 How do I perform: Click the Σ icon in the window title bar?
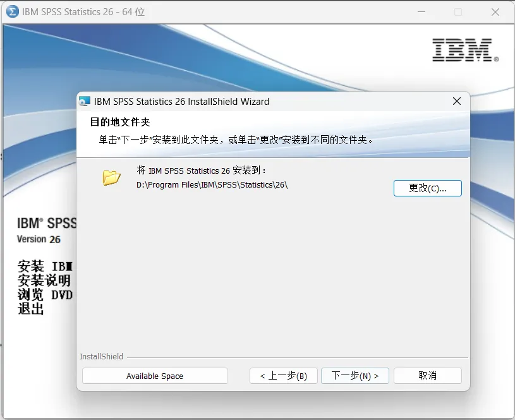(x=13, y=11)
